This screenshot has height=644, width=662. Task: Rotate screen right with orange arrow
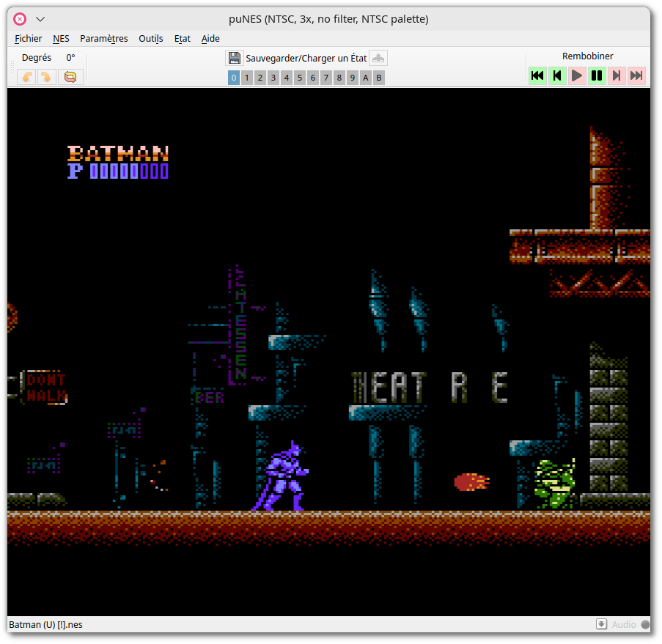(46, 77)
